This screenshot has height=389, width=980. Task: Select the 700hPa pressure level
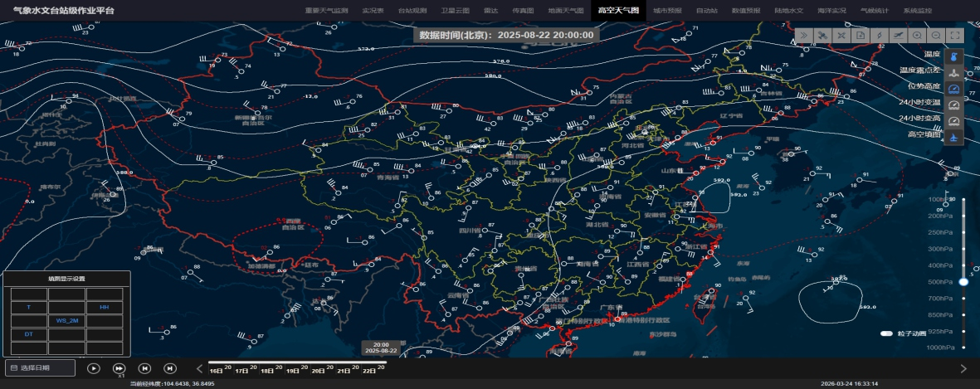coord(940,298)
